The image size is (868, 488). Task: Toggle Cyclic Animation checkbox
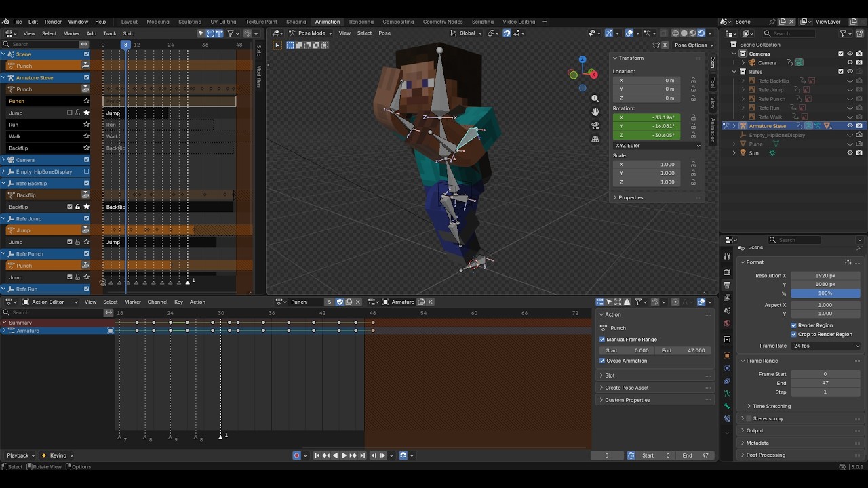pyautogui.click(x=602, y=361)
